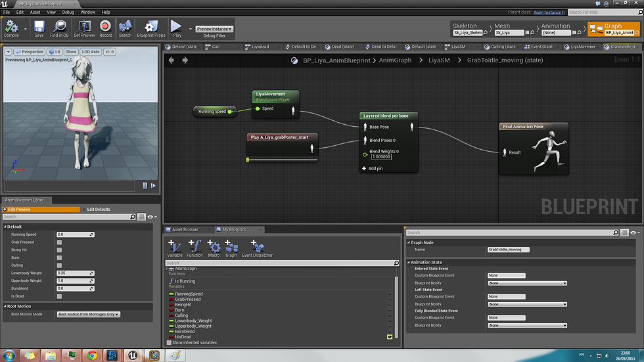This screenshot has height=362, width=644.
Task: Click Lowerbody Weight value slider
Action: [x=75, y=273]
